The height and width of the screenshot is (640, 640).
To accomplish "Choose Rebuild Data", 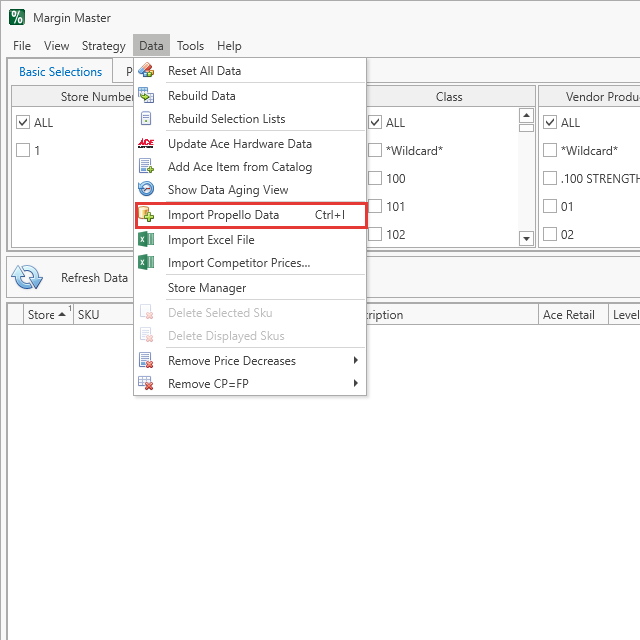I will pyautogui.click(x=250, y=96).
